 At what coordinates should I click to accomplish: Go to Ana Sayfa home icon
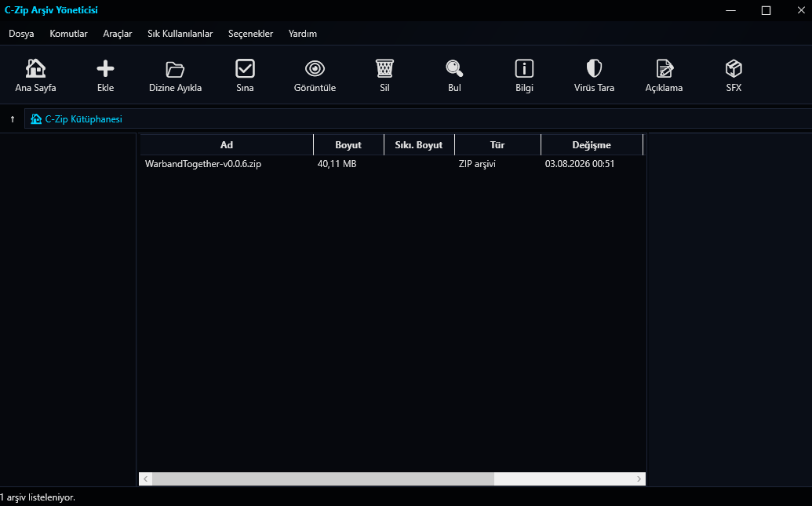tap(35, 68)
